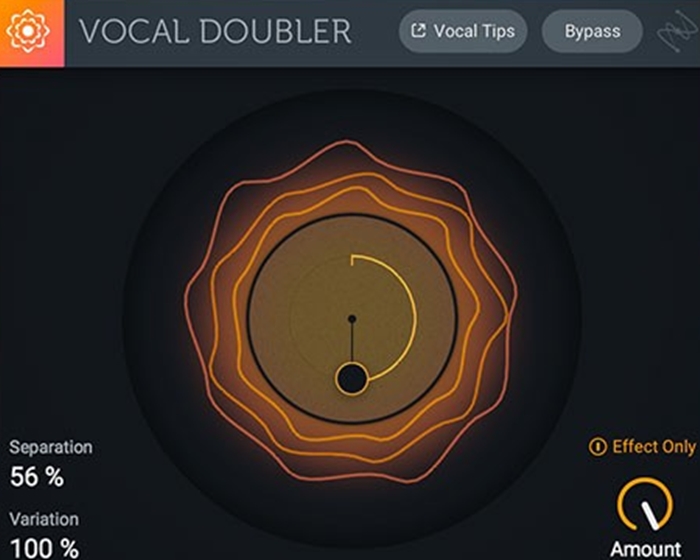Viewport: 700px width, 560px height.
Task: Click the Effect Only power icon
Action: (x=597, y=447)
